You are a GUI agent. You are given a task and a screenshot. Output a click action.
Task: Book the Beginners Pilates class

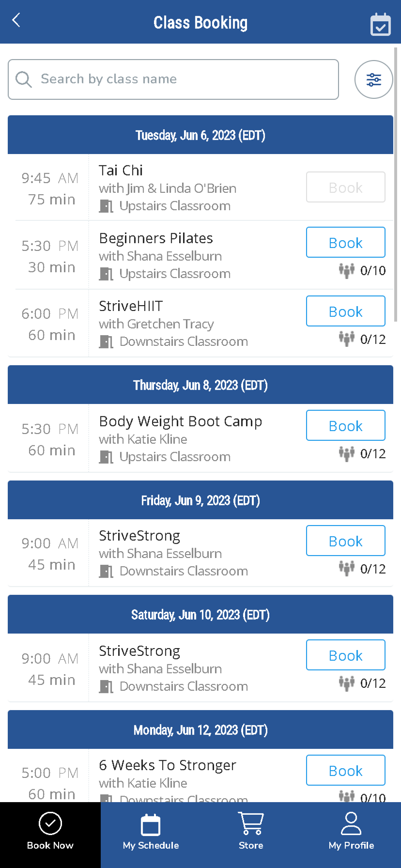(345, 242)
